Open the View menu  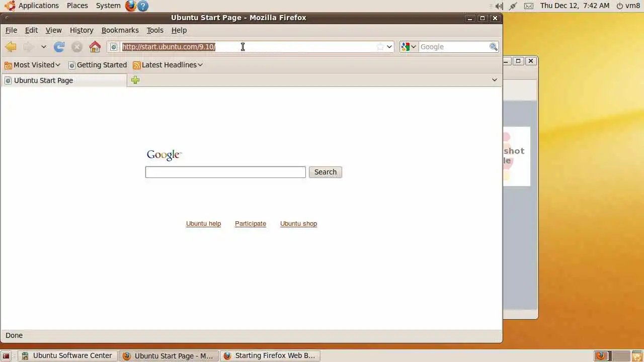tap(53, 30)
